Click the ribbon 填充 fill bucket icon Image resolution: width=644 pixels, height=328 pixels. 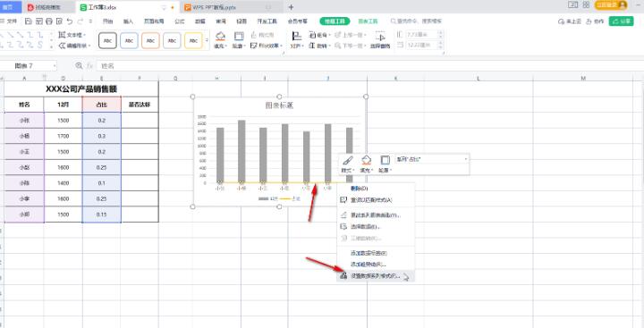pos(221,36)
